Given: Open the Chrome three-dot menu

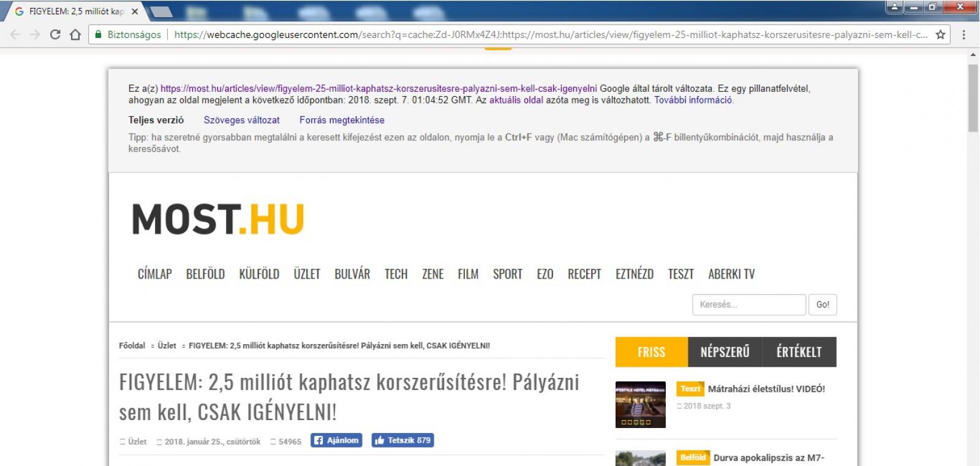Looking at the screenshot, I should (963, 35).
